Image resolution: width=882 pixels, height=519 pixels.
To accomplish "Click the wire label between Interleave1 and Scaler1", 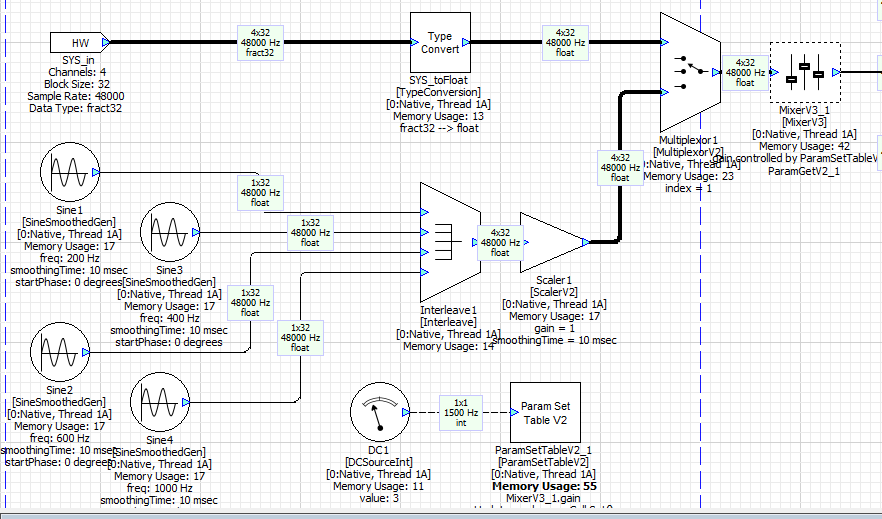I will (499, 241).
